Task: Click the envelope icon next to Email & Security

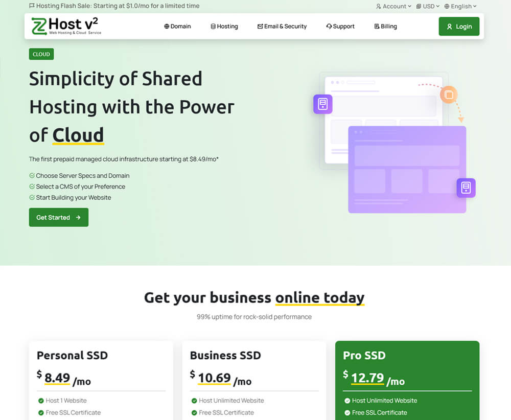Action: coord(260,27)
